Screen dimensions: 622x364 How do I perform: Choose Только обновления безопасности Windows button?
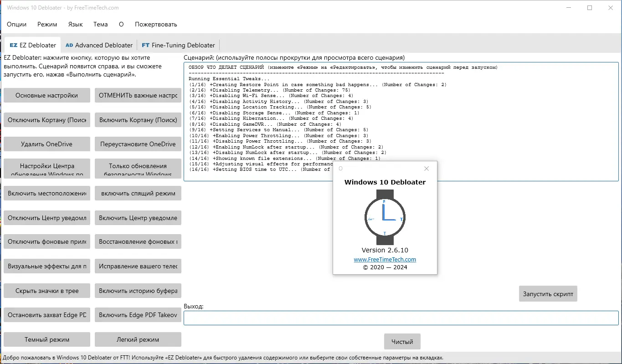138,169
